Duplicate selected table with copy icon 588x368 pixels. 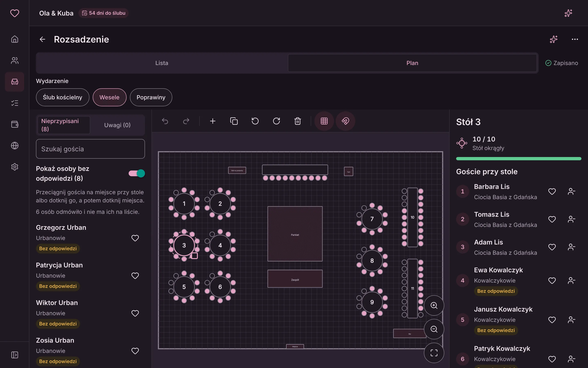[x=234, y=121]
